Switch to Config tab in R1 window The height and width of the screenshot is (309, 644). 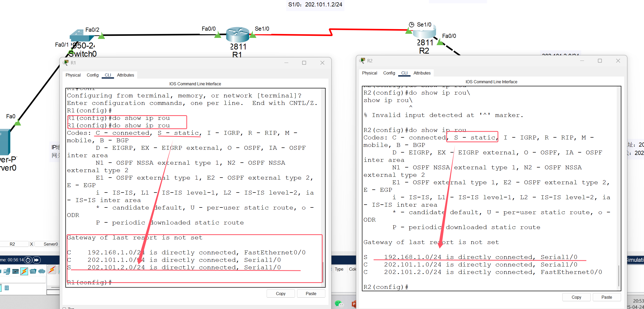coord(92,75)
